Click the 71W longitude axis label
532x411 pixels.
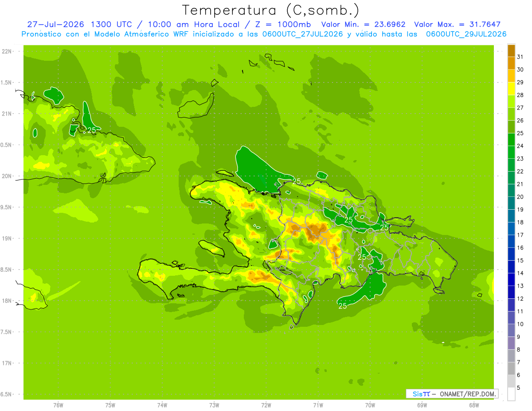pos(318,405)
